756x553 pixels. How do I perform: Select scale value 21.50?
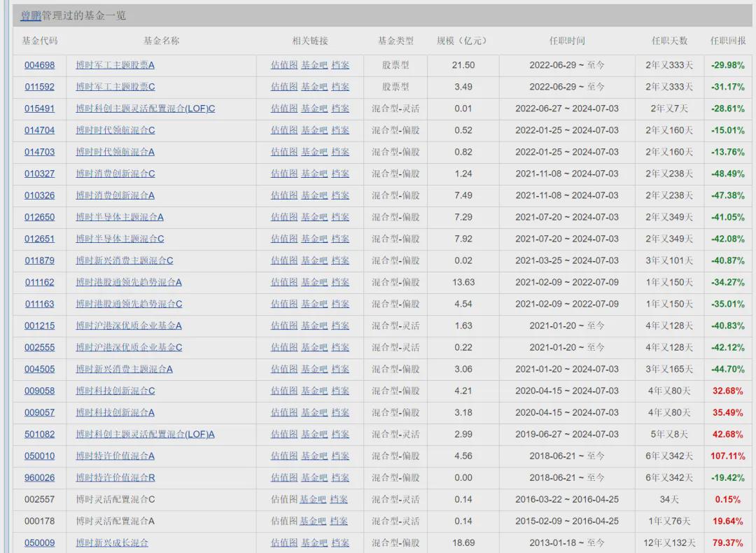(x=463, y=65)
